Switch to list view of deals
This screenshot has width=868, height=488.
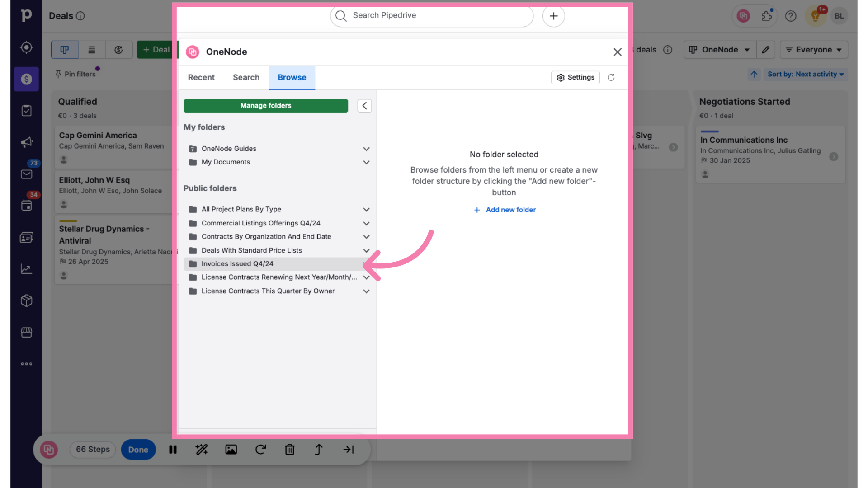click(92, 50)
